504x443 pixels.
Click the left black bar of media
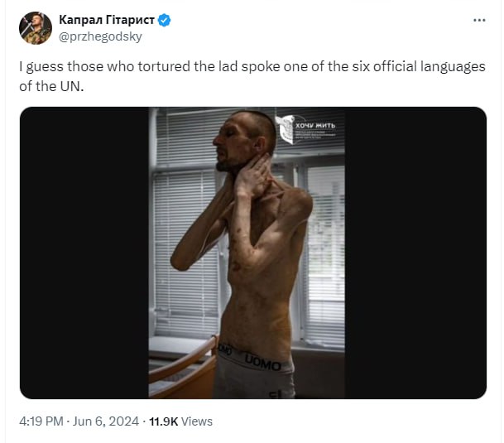click(x=84, y=253)
